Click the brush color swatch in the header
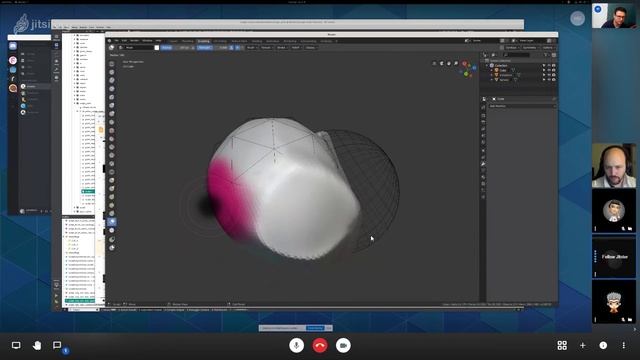640x360 pixels. [157, 48]
